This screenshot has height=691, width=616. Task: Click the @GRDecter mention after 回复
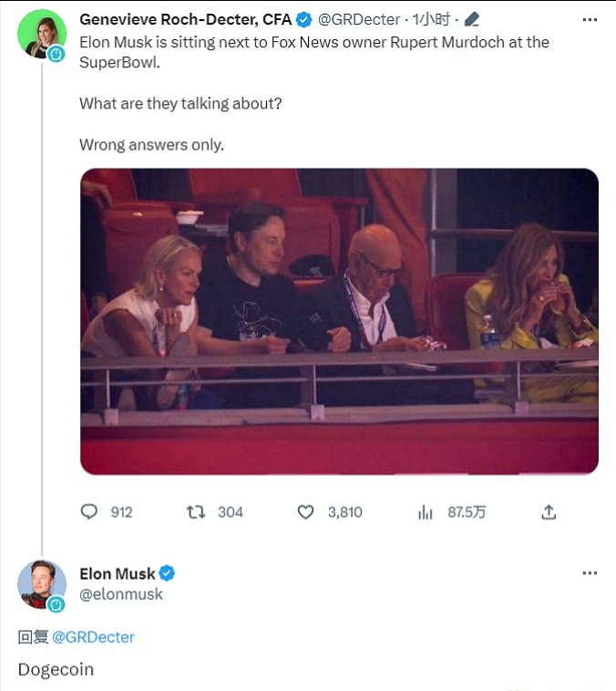93,637
